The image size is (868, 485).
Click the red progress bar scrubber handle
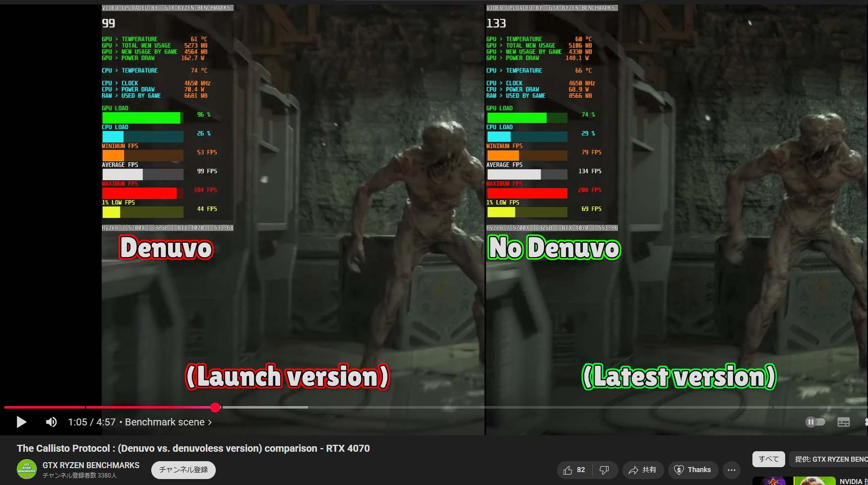(215, 408)
